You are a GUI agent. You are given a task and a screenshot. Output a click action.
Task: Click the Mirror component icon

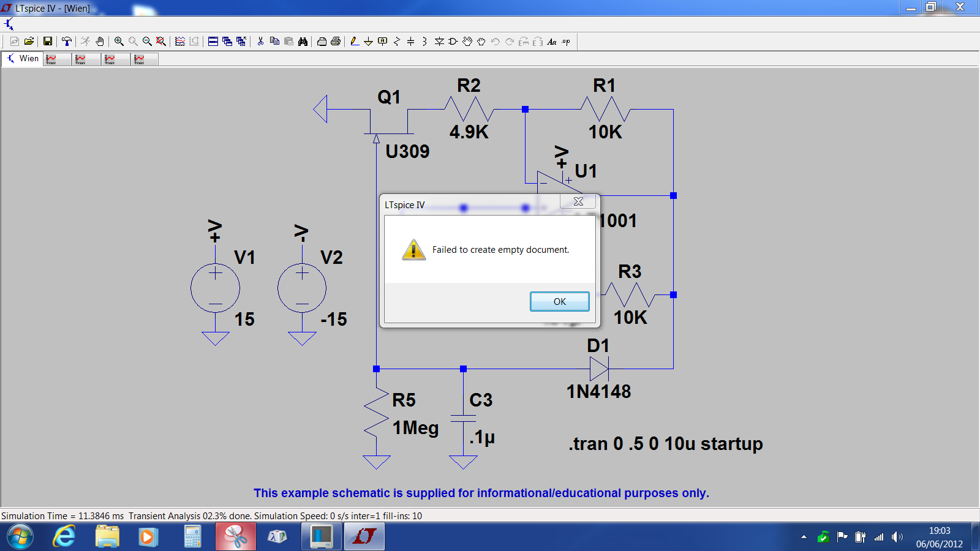pos(538,42)
